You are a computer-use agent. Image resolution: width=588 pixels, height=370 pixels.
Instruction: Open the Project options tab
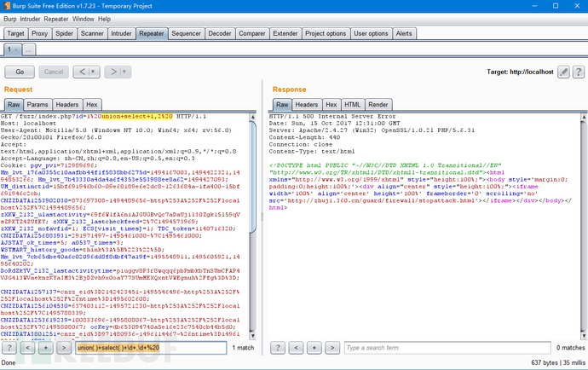[326, 33]
